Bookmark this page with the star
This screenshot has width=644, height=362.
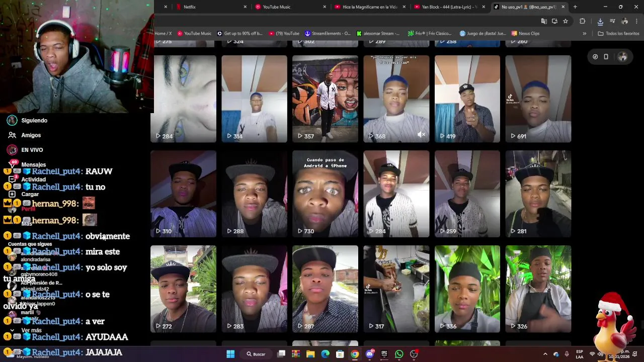[566, 21]
